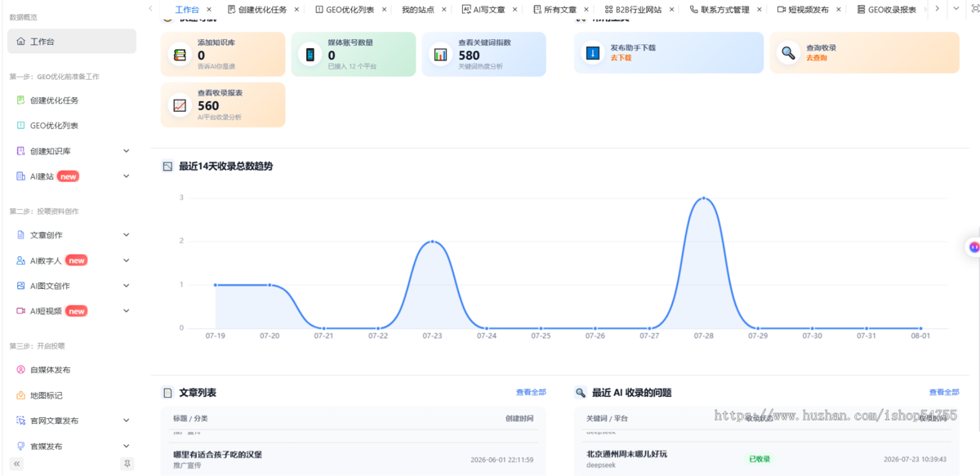Expand the 创建知识库 sidebar submenu
The image size is (980, 476).
126,151
